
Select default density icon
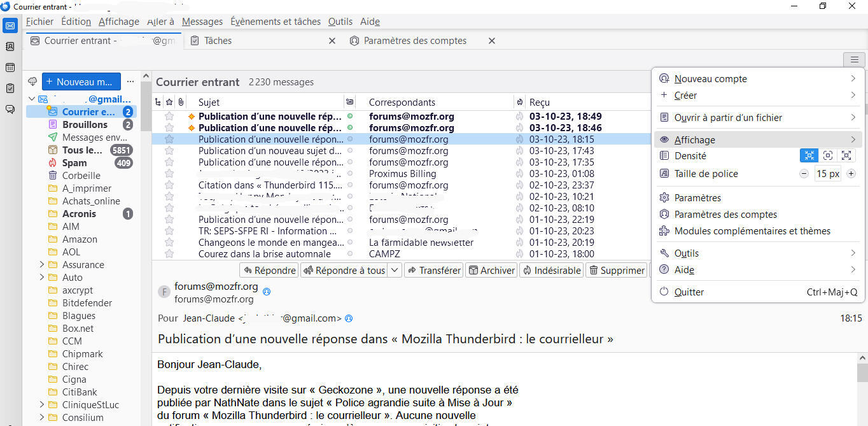827,155
